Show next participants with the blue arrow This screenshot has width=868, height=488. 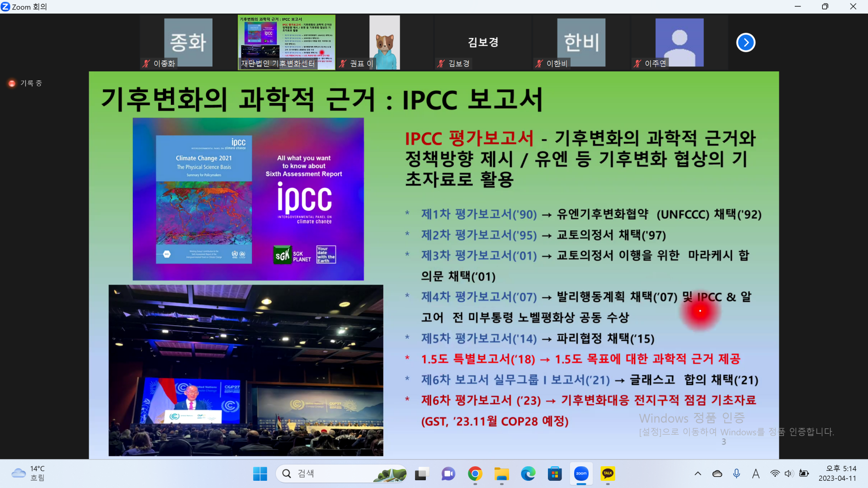745,42
